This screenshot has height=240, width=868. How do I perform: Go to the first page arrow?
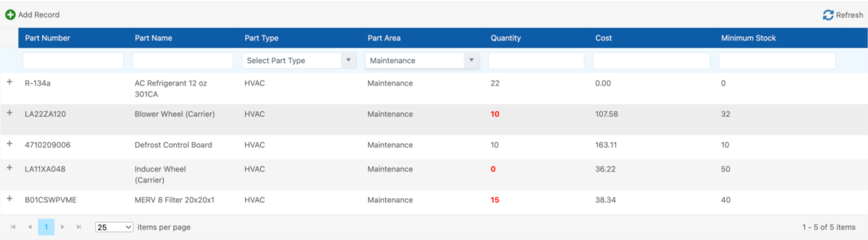[x=13, y=227]
